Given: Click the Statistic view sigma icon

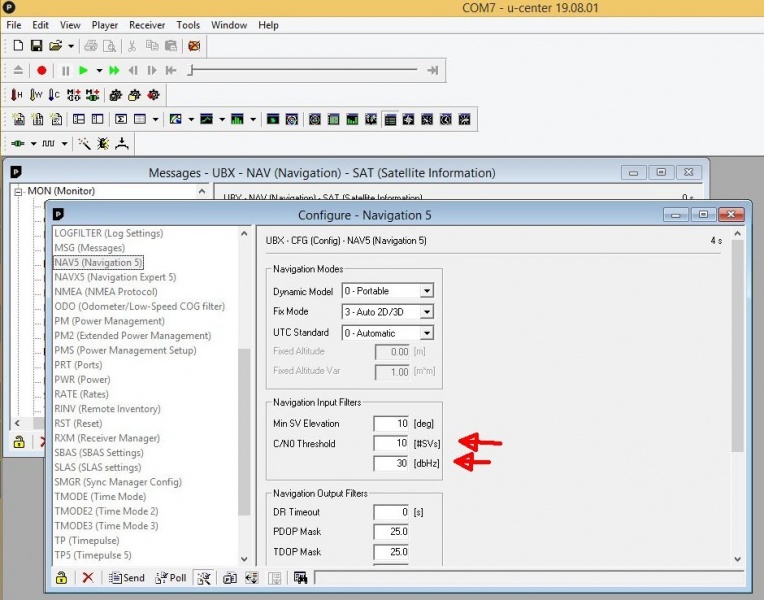Looking at the screenshot, I should 121,119.
